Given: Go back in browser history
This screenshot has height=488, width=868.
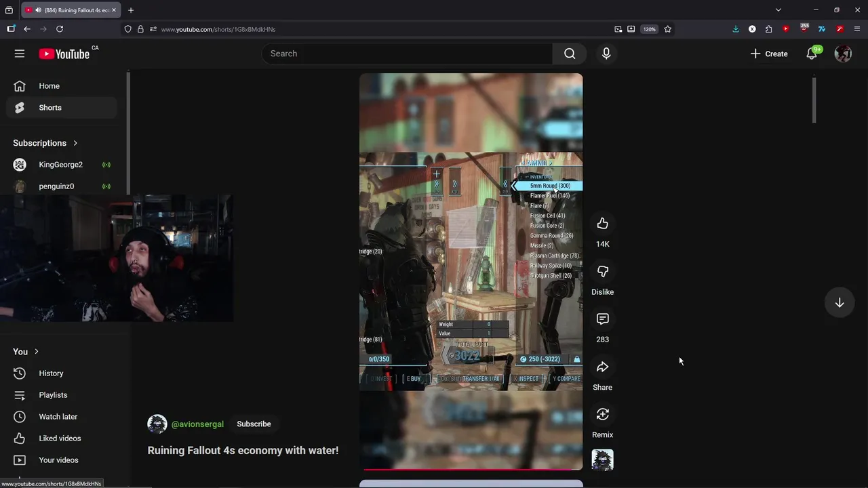Looking at the screenshot, I should click(x=27, y=29).
